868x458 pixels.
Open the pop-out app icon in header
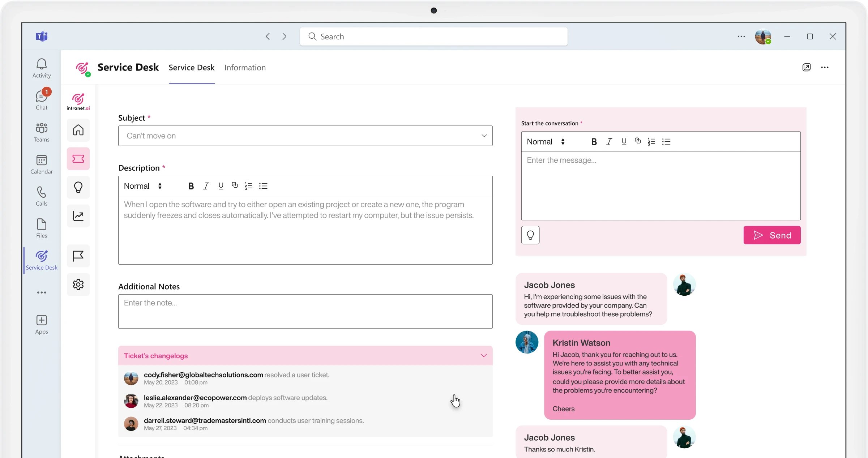(807, 67)
